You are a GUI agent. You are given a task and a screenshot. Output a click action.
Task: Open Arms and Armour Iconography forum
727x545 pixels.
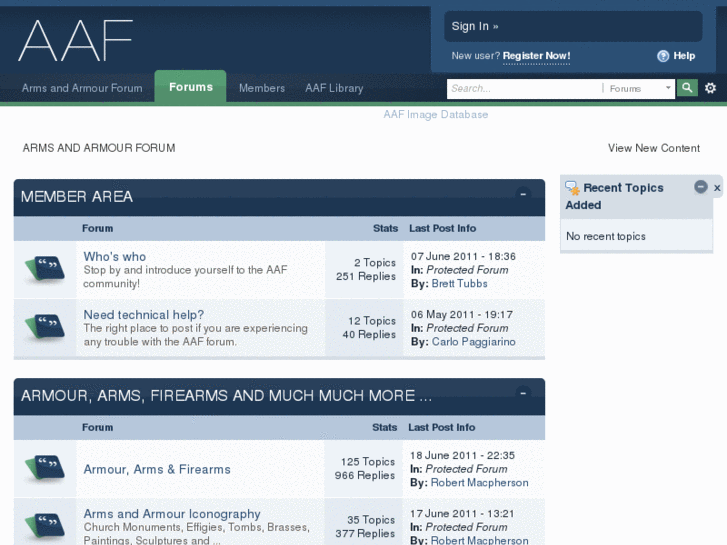point(172,514)
